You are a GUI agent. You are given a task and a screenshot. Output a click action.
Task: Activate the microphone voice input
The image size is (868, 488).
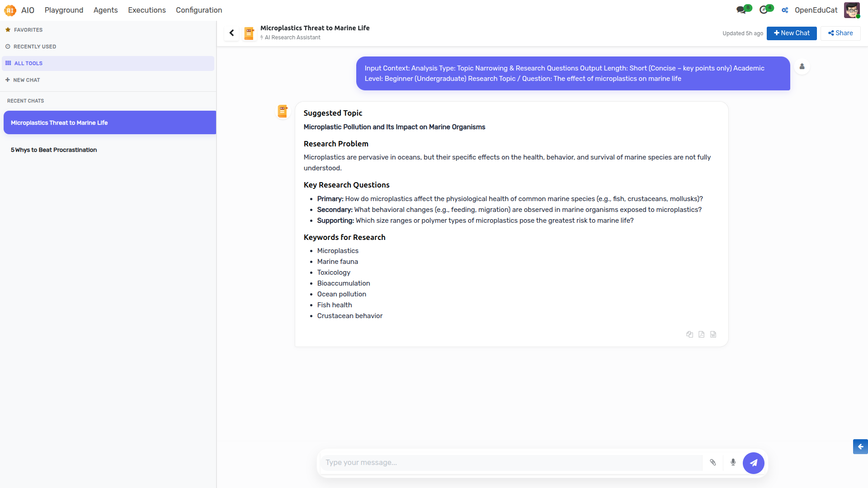coord(733,462)
